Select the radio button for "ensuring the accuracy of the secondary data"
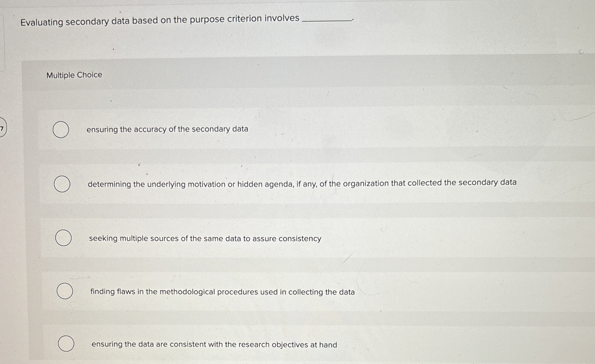Image resolution: width=595 pixels, height=364 pixels. 60,129
